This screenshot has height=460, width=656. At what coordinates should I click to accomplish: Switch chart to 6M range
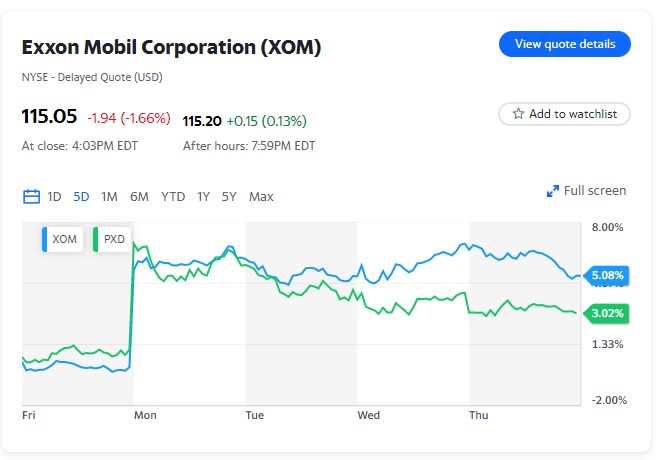tap(139, 197)
